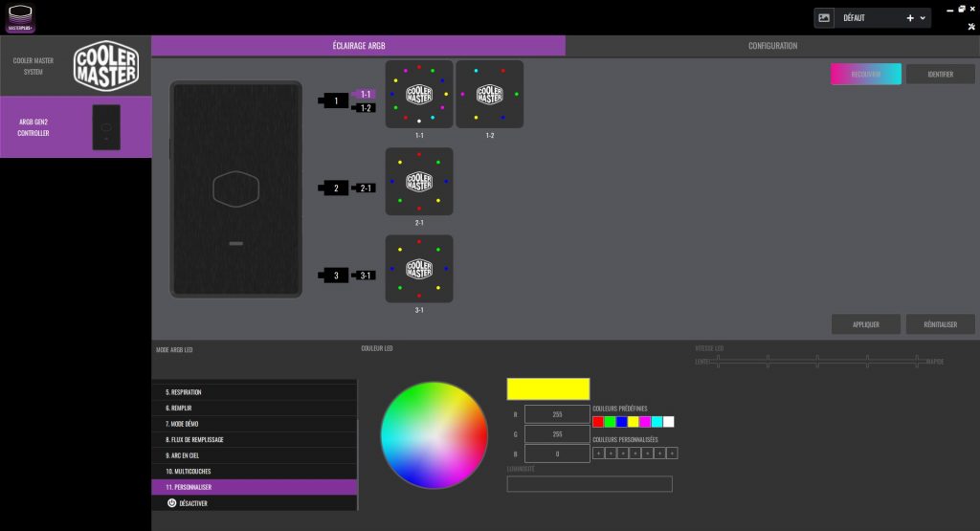Select fan 2-1 LED preview
980x531 pixels.
(419, 182)
